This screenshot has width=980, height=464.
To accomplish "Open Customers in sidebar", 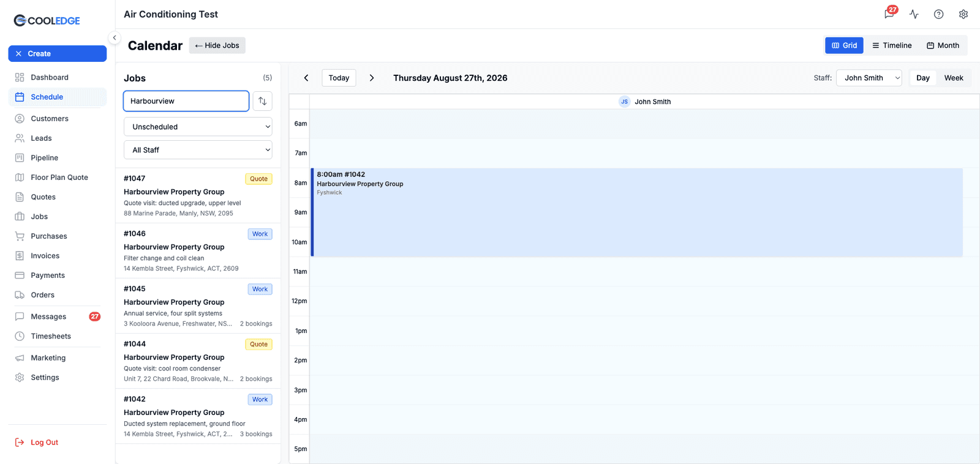I will tap(58, 119).
